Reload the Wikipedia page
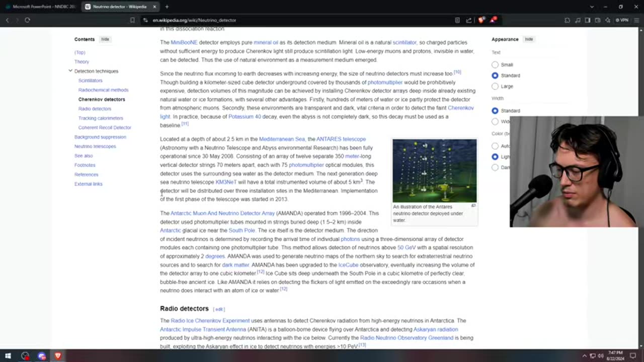Screen dimensions: 644x362 [27, 20]
